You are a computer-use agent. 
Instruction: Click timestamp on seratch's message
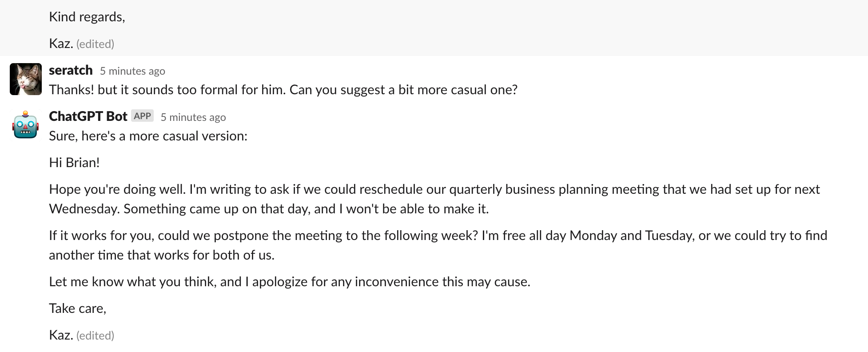point(132,71)
